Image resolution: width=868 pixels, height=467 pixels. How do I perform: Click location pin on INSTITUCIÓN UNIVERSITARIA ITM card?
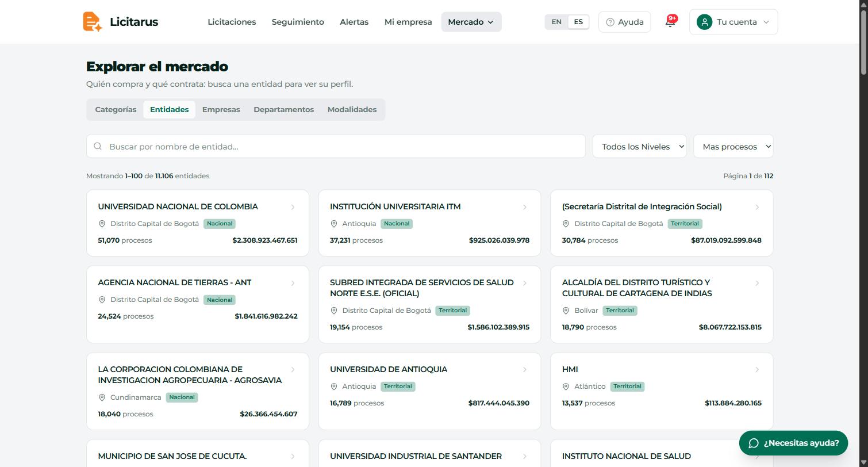pos(334,224)
